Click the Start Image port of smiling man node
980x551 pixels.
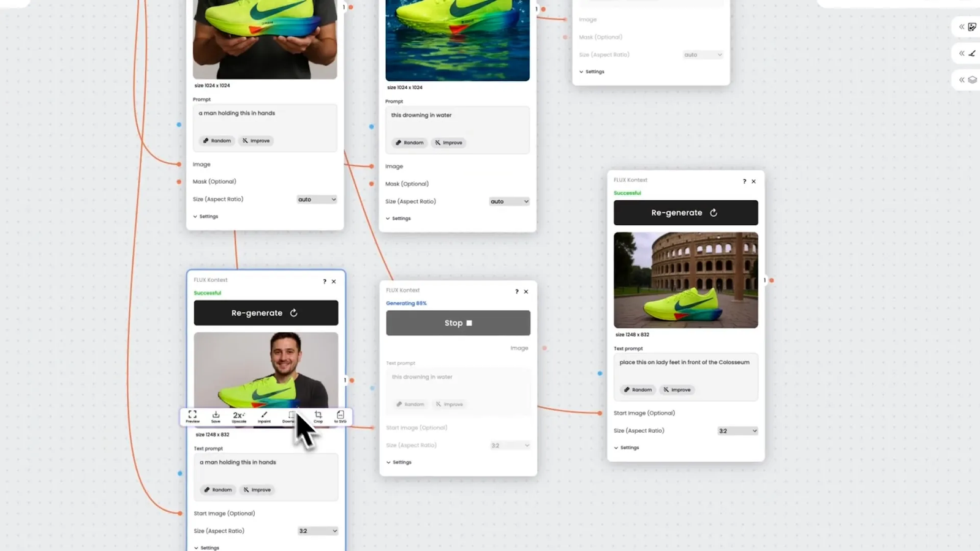(x=180, y=513)
